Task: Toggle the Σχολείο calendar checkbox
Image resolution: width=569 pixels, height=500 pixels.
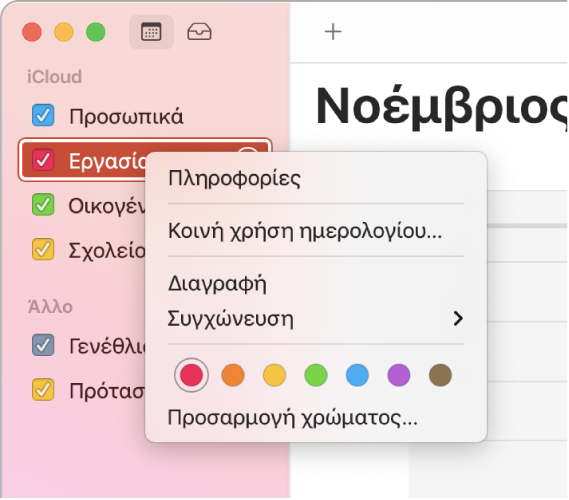Action: point(43,249)
